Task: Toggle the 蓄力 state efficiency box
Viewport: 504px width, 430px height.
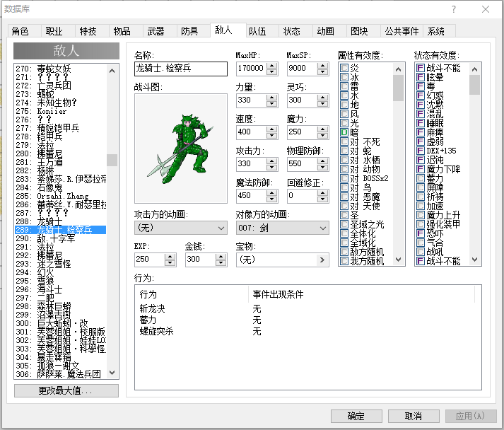Action: click(421, 178)
